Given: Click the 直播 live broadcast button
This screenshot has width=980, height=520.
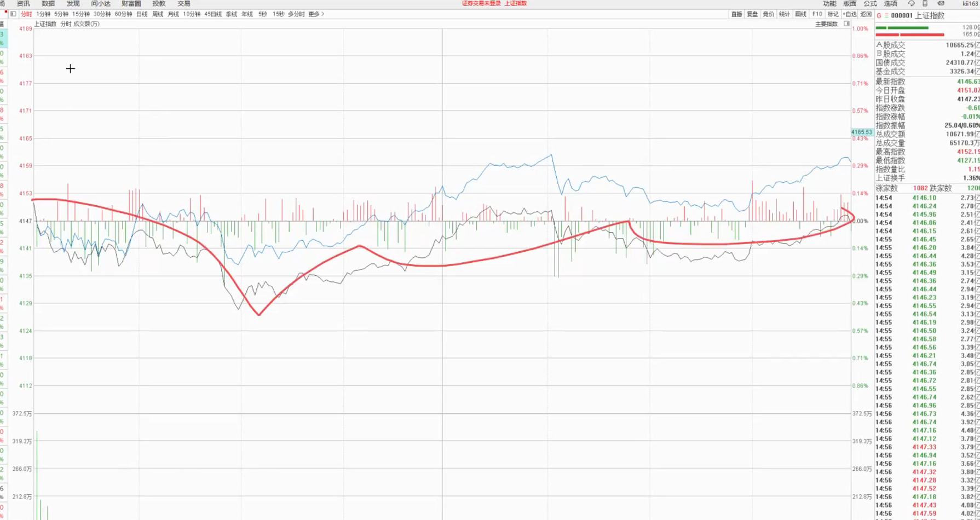Looking at the screenshot, I should coord(736,14).
